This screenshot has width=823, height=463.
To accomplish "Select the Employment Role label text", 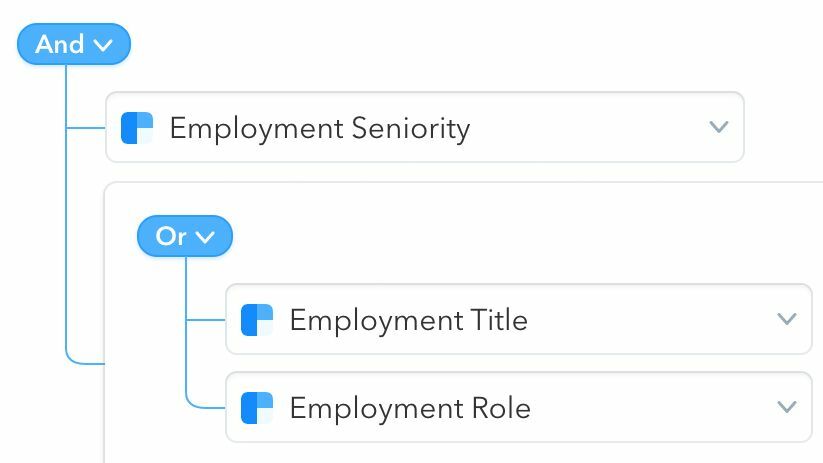I will pos(409,408).
